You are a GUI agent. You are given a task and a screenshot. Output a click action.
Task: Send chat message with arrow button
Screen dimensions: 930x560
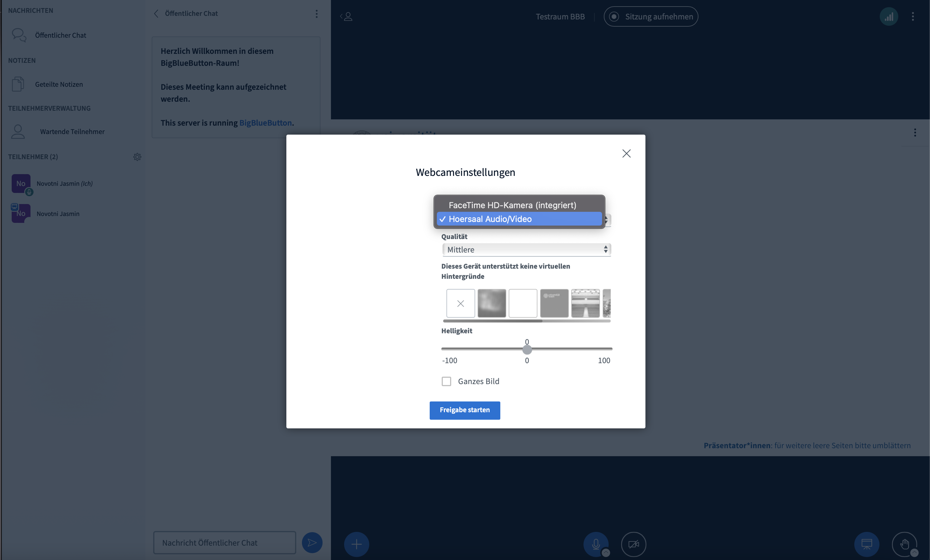coord(312,543)
